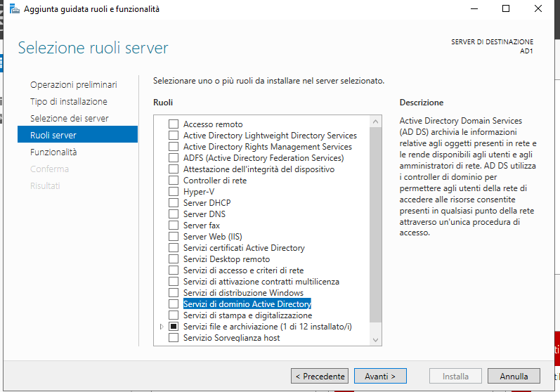Maximize the wizard window
The width and height of the screenshot is (560, 392).
click(x=506, y=8)
